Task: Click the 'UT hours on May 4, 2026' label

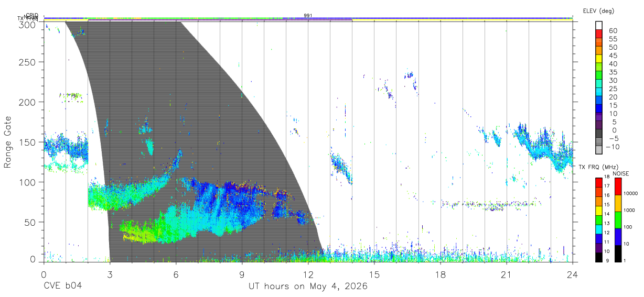Action: click(x=308, y=287)
